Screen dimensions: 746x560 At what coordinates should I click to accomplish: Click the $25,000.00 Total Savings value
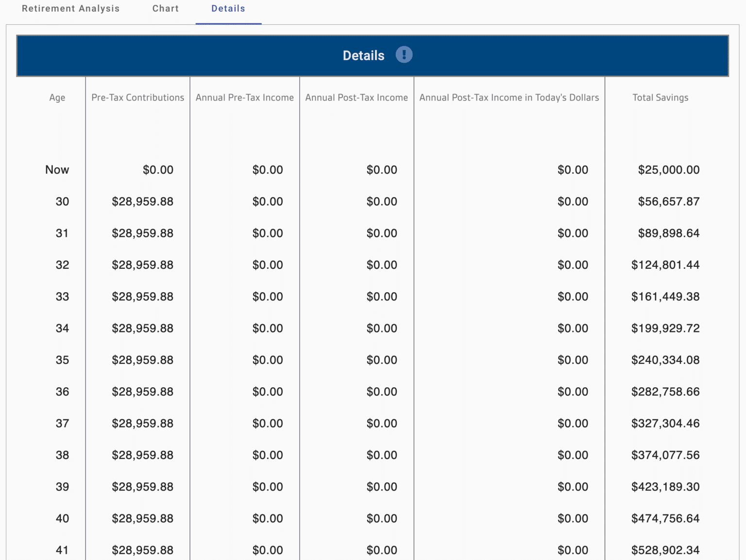[669, 169]
